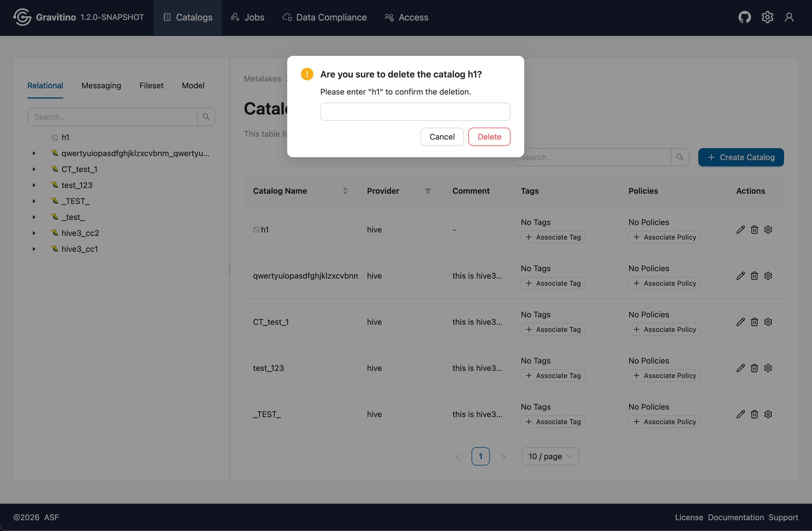Cancel the delete catalog dialog
Image resolution: width=812 pixels, height=531 pixels.
tap(442, 137)
